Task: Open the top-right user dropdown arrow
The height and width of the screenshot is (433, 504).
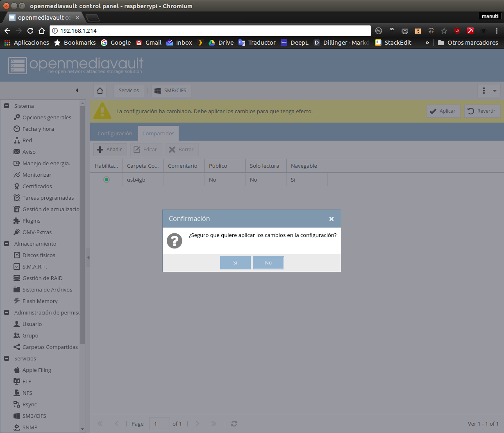Action: [x=495, y=91]
